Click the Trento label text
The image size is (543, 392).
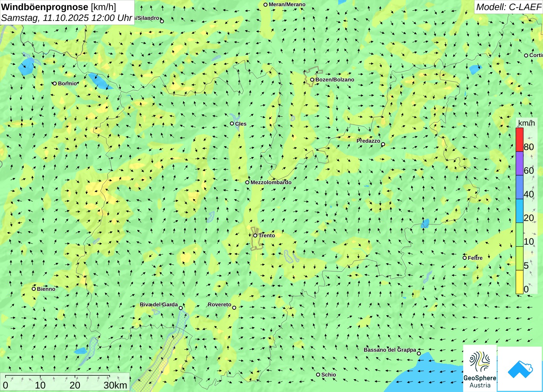click(x=267, y=235)
